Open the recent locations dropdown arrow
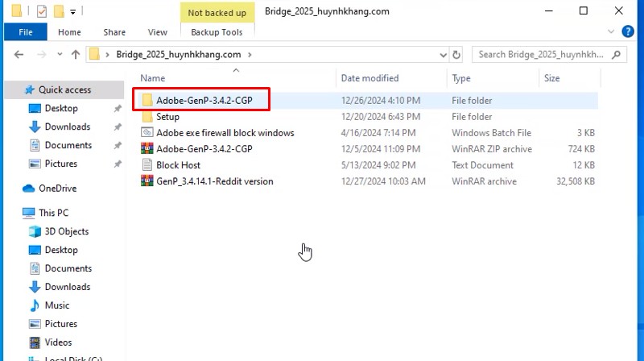 point(58,55)
